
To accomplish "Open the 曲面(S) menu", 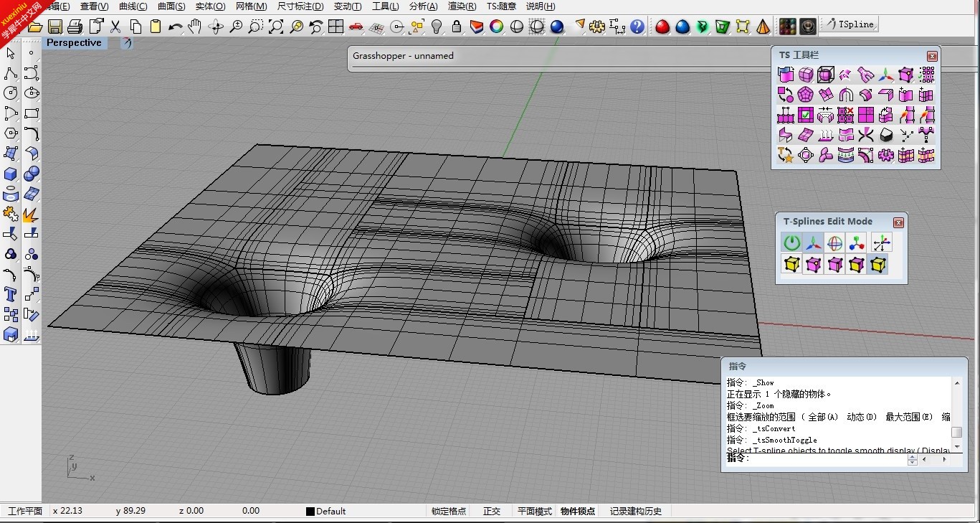I will point(171,6).
